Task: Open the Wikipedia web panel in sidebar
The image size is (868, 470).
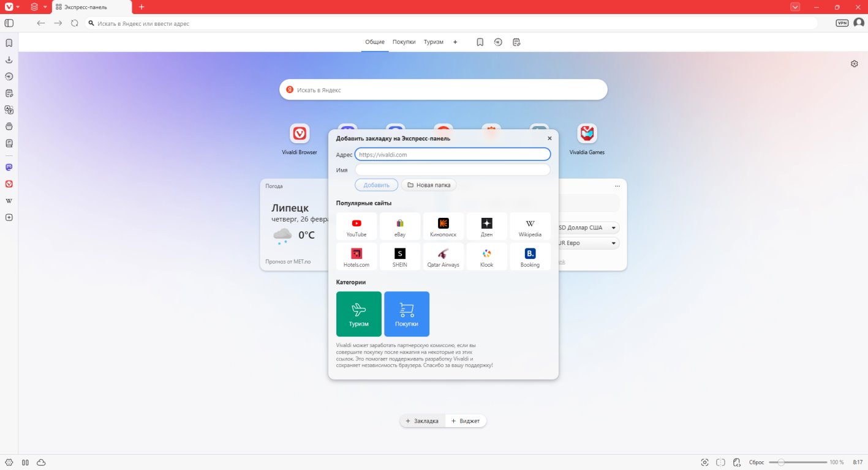Action: click(x=9, y=201)
